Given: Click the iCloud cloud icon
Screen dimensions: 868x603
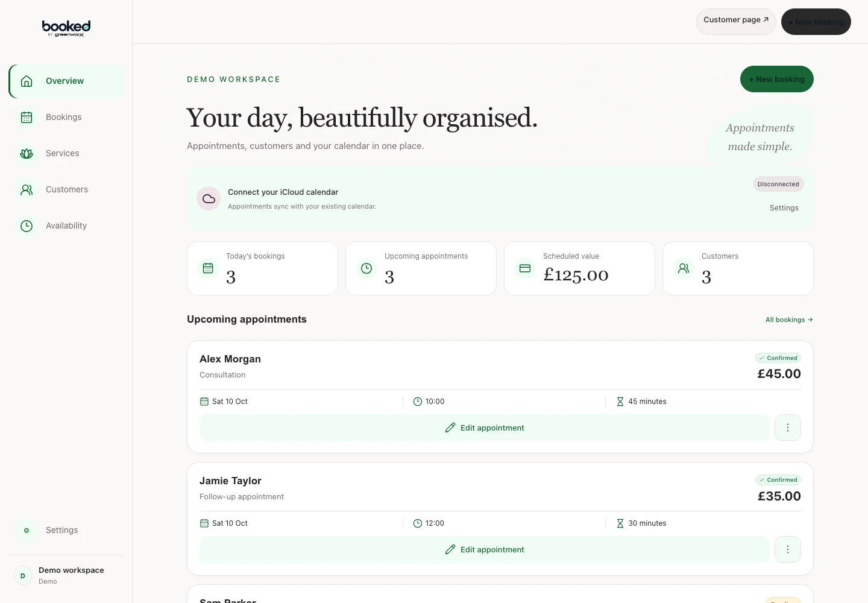Looking at the screenshot, I should (209, 198).
